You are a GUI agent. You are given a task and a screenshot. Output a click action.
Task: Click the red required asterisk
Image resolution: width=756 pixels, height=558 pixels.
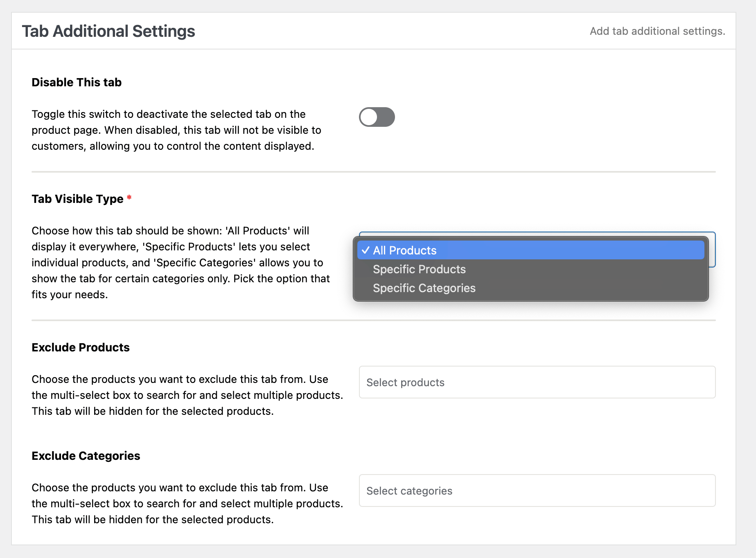pos(129,199)
